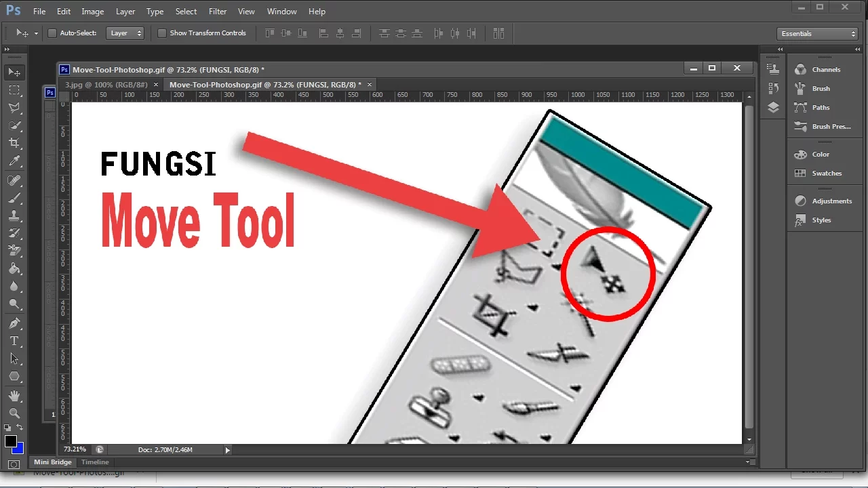
Task: Select the Paint Bucket tool
Action: click(14, 269)
